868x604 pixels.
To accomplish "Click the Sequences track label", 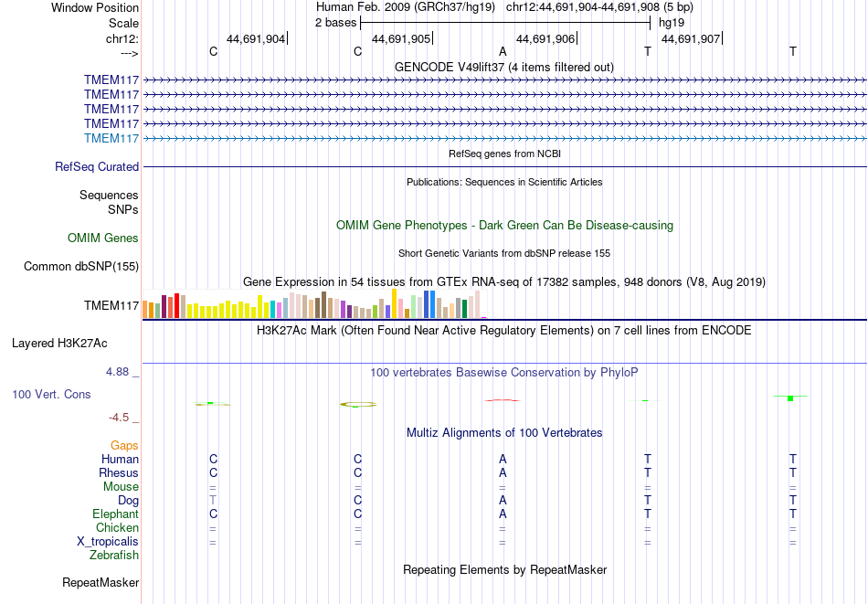I will pos(109,195).
